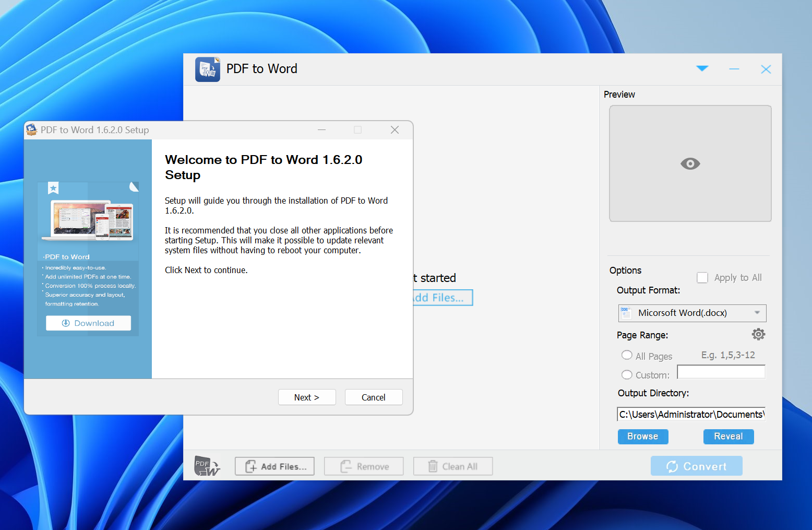The height and width of the screenshot is (530, 812).
Task: Click the Reveal button
Action: 729,437
